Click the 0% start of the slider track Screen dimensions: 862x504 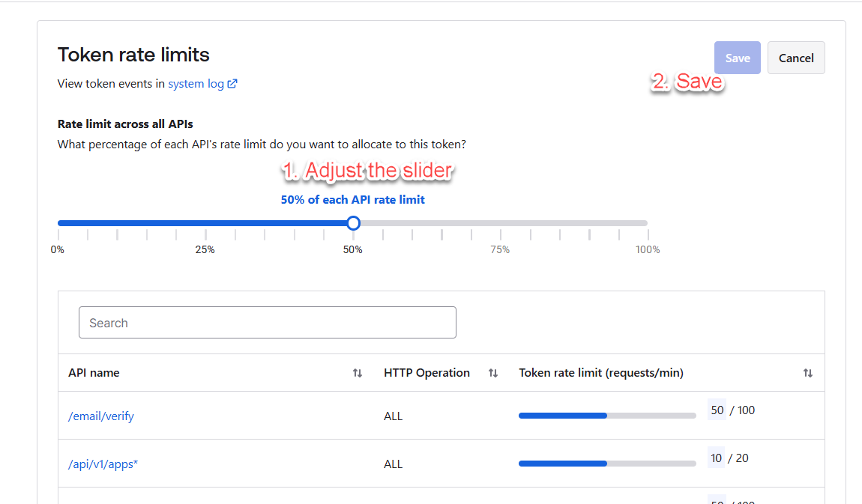59,223
